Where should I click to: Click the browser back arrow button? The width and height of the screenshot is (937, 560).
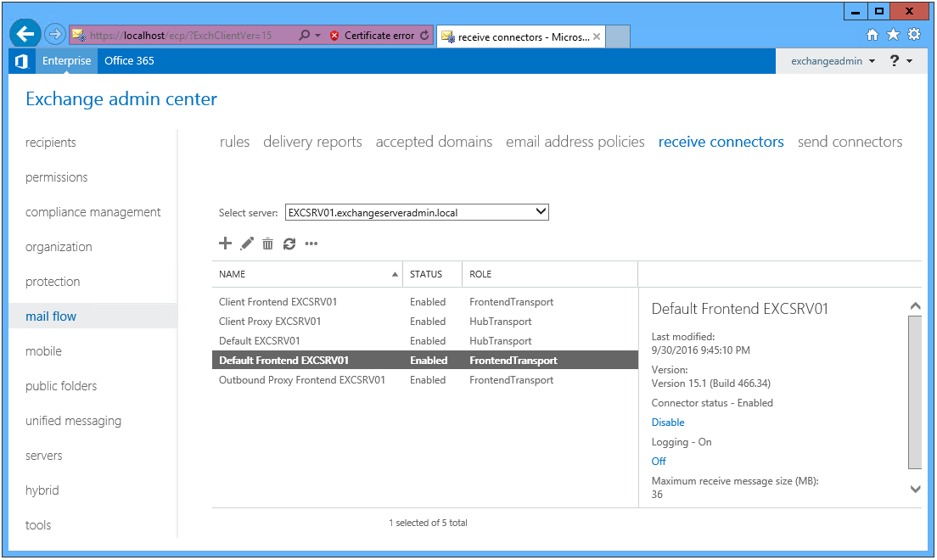click(25, 34)
